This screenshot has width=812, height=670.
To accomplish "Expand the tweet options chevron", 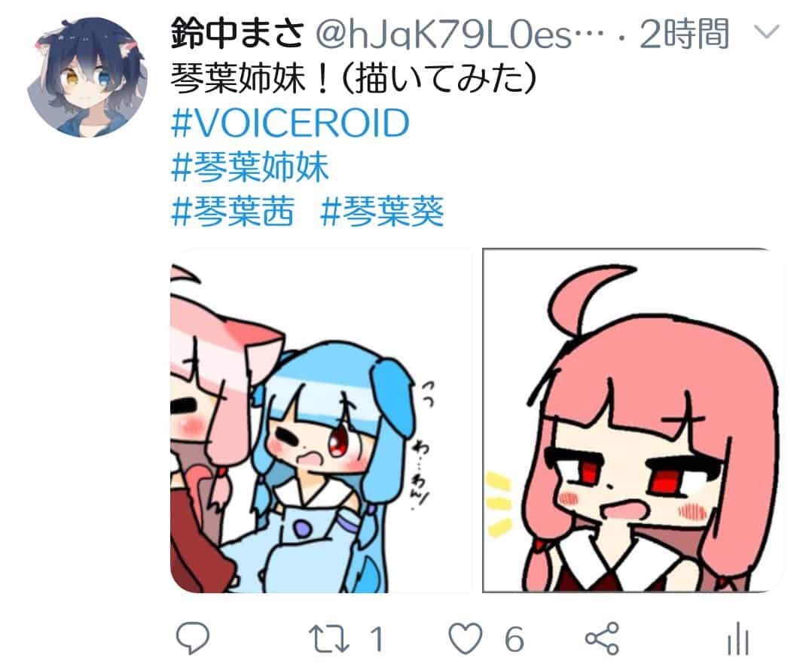I will tap(766, 32).
